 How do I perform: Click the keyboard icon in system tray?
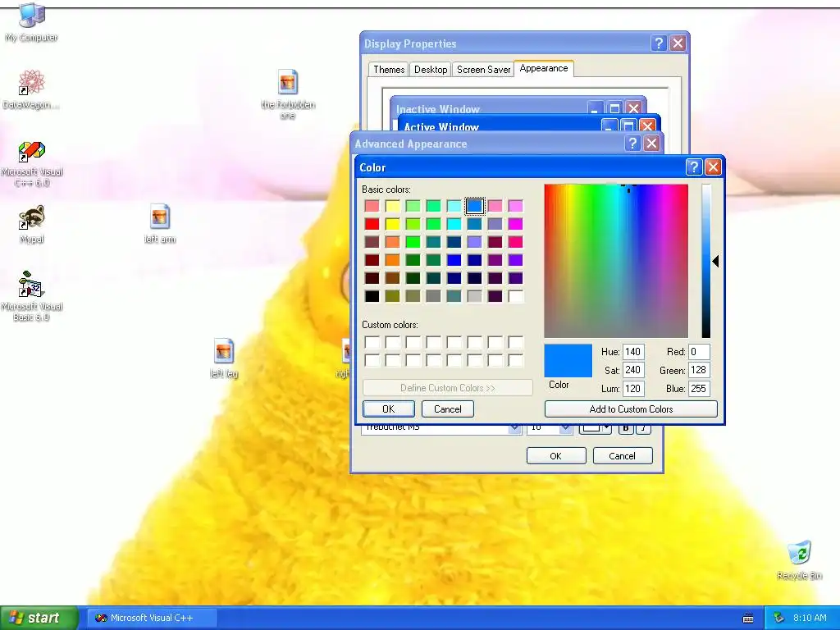coord(748,619)
